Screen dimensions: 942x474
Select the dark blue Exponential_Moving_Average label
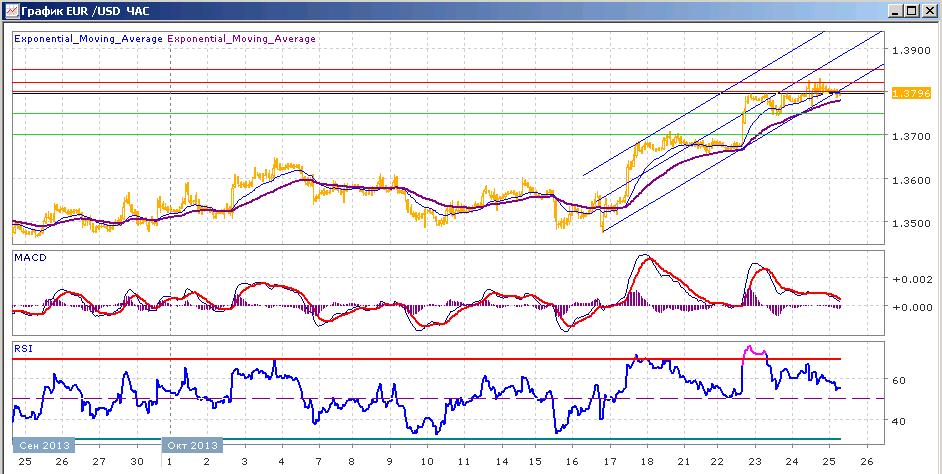[x=88, y=38]
